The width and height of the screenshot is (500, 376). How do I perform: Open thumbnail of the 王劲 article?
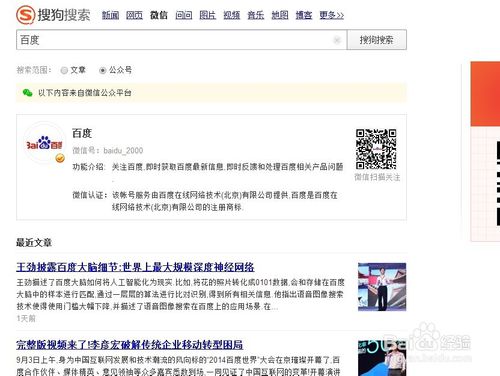coord(382,287)
